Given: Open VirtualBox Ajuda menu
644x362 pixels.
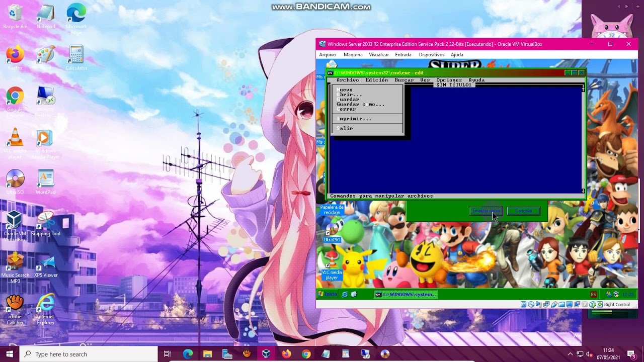Looking at the screenshot, I should [457, 55].
